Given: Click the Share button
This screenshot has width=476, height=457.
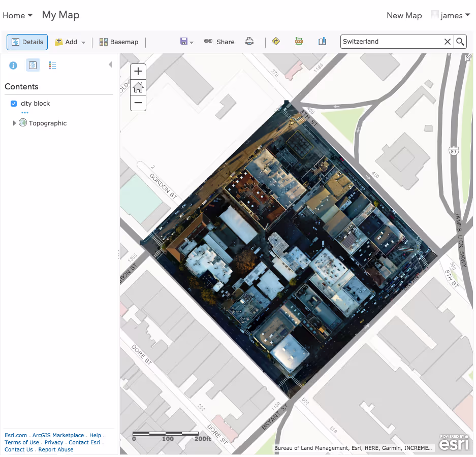Looking at the screenshot, I should (x=219, y=42).
